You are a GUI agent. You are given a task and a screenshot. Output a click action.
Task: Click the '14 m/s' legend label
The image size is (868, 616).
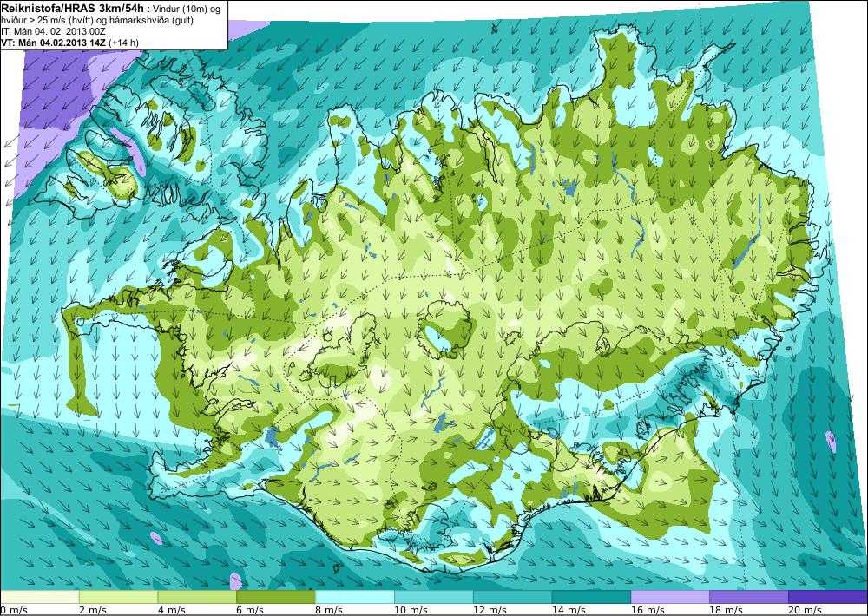pyautogui.click(x=569, y=610)
